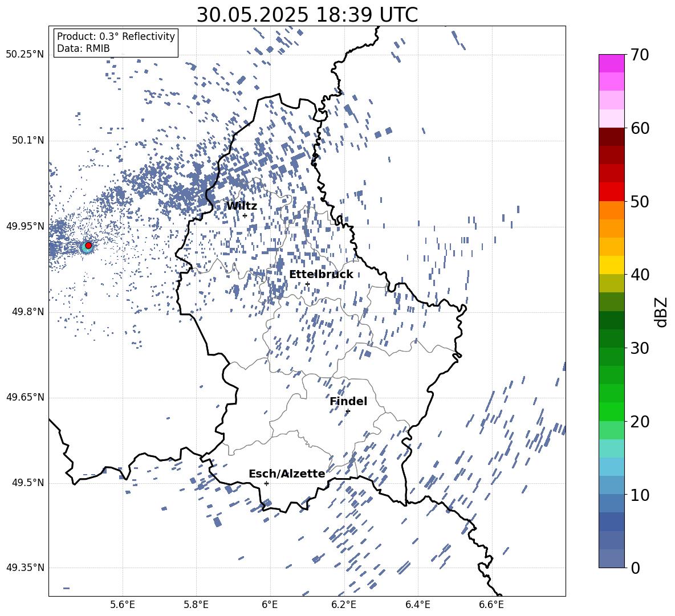Image resolution: width=675 pixels, height=616 pixels.
Task: Click the bright green swatch at 20 dBZ
Action: tap(612, 412)
